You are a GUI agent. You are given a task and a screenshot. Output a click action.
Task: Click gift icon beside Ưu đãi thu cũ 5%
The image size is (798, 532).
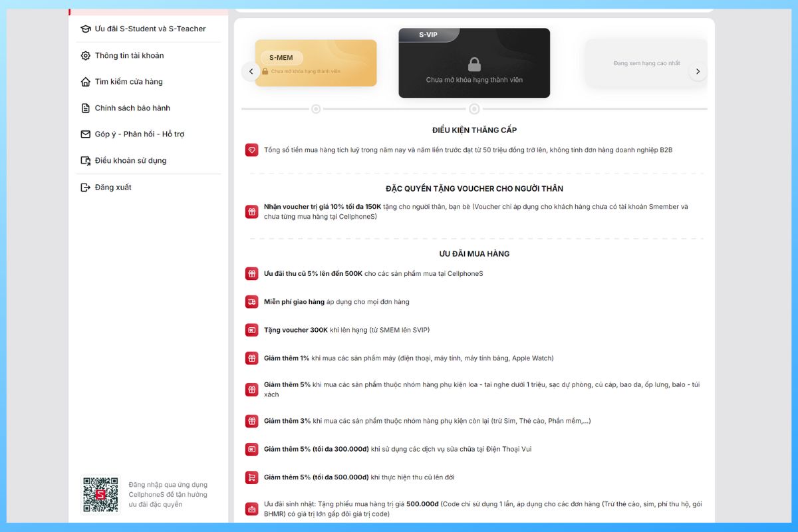tap(251, 274)
